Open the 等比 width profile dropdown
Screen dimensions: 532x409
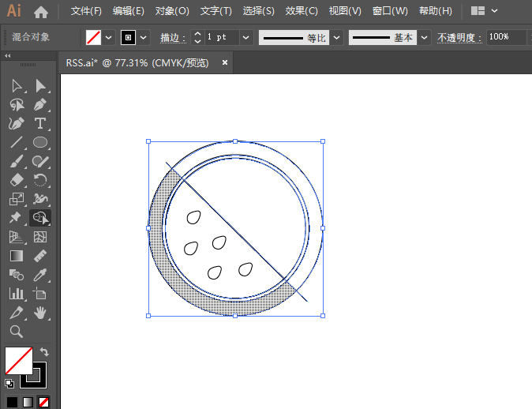click(x=336, y=37)
